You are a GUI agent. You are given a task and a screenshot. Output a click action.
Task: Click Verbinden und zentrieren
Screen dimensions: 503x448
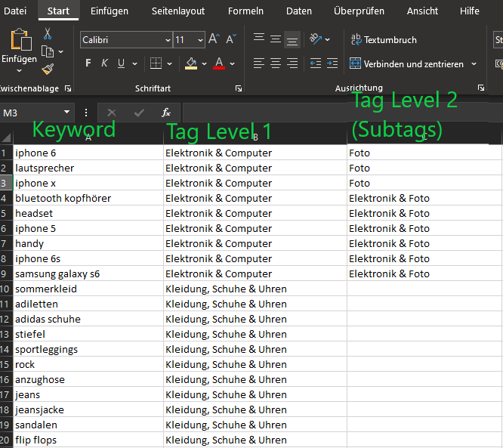tap(406, 64)
